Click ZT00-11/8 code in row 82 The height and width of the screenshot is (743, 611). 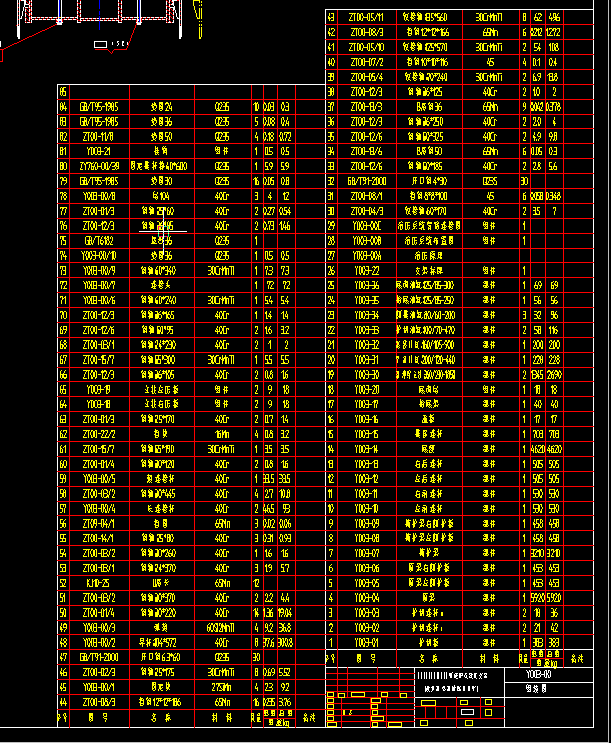tap(99, 136)
